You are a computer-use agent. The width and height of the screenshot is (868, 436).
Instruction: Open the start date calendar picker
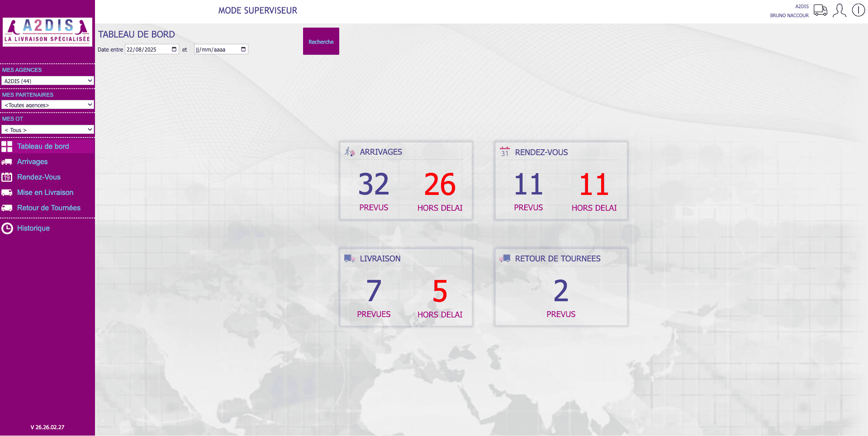pos(174,49)
